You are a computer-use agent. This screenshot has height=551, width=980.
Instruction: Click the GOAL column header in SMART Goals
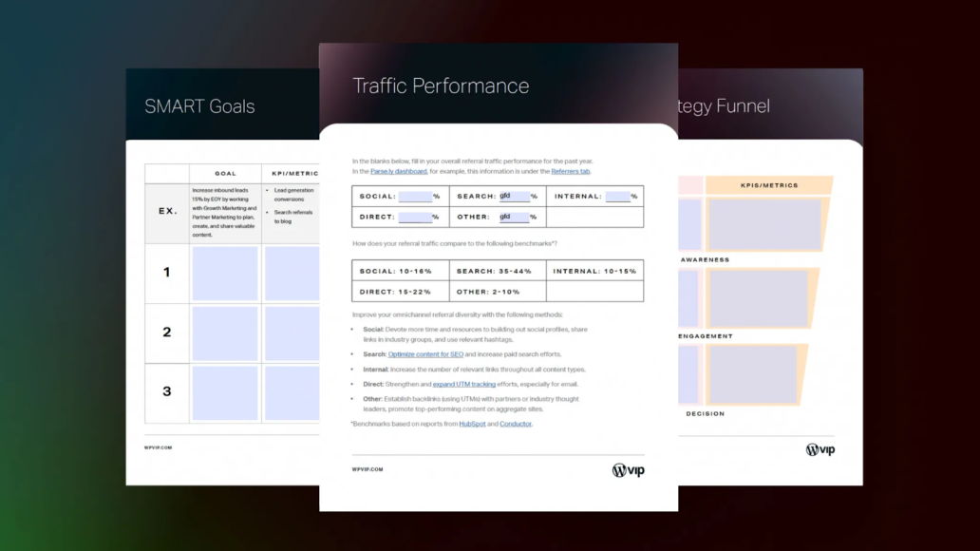226,173
